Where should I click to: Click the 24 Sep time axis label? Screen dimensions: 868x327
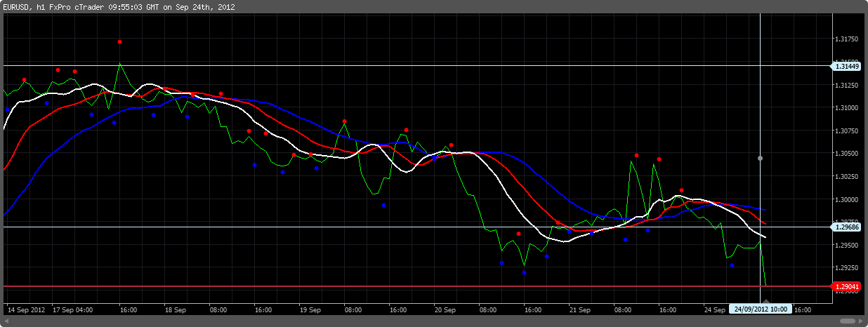(714, 309)
